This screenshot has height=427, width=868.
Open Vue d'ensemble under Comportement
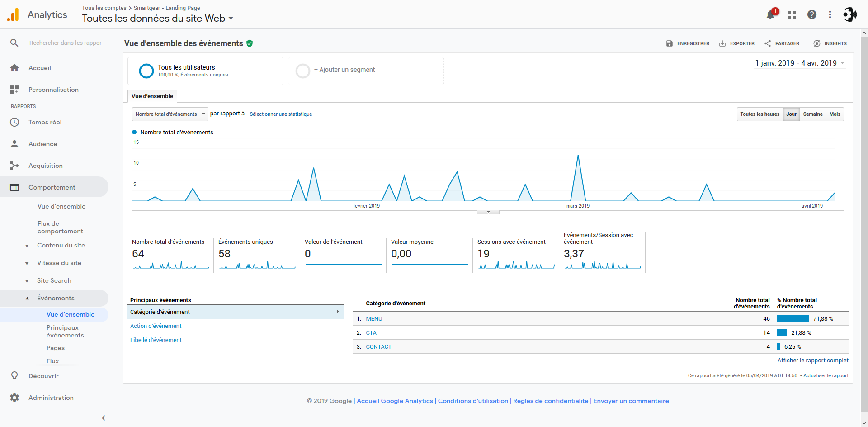click(61, 206)
